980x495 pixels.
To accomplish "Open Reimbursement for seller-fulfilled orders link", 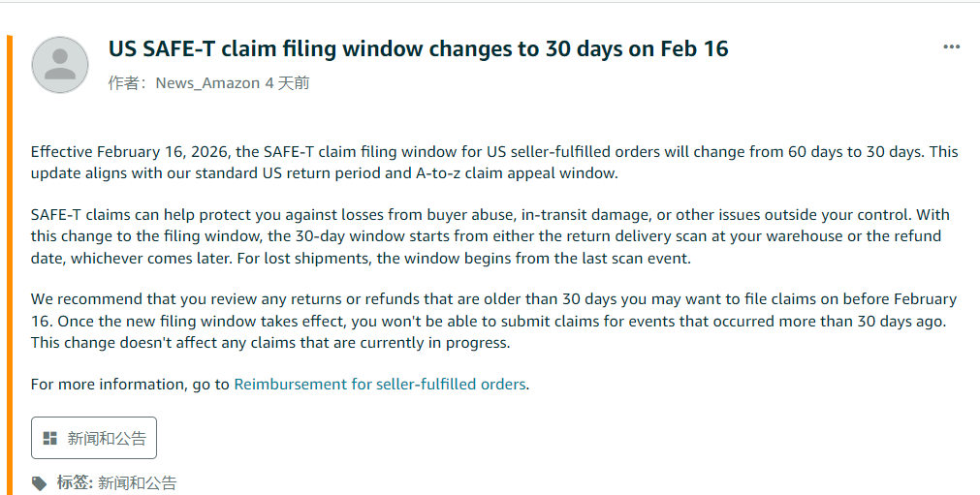I will click(380, 384).
